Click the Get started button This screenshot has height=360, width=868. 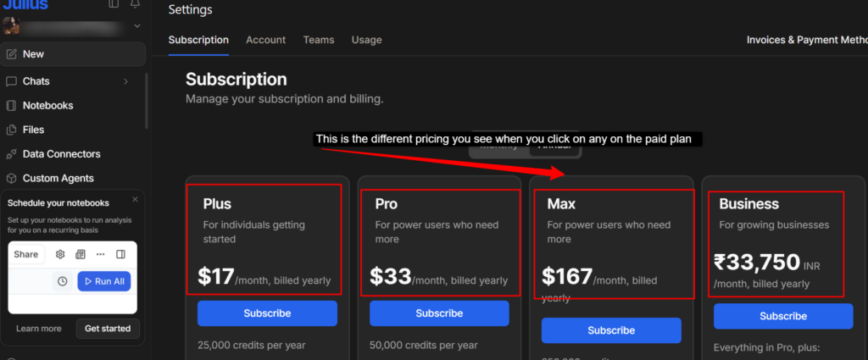(x=108, y=329)
